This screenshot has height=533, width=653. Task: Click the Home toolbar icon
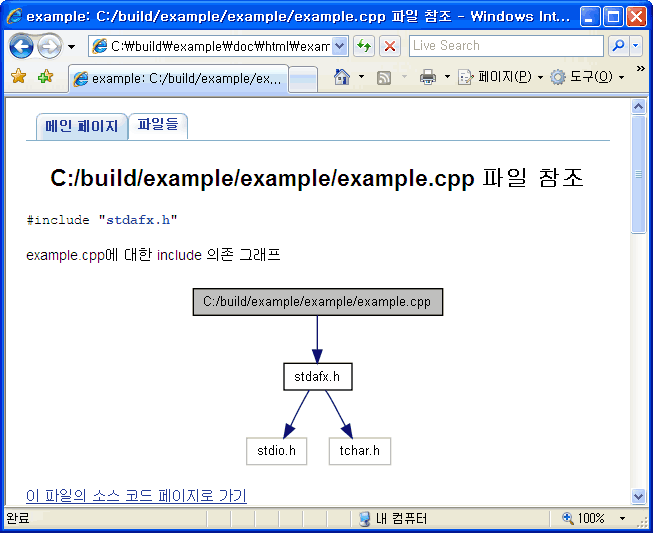click(x=342, y=77)
